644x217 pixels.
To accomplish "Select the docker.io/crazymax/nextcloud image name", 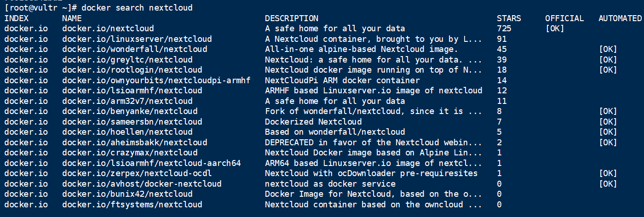I will point(130,153).
